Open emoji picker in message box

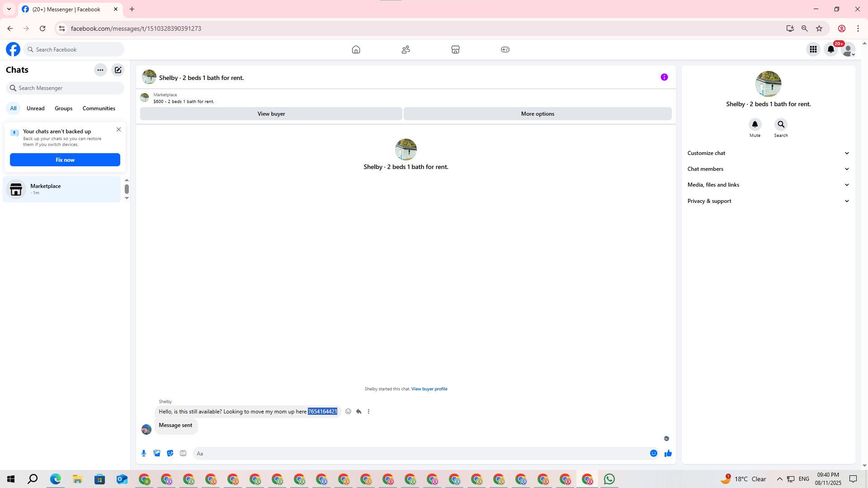pyautogui.click(x=653, y=453)
